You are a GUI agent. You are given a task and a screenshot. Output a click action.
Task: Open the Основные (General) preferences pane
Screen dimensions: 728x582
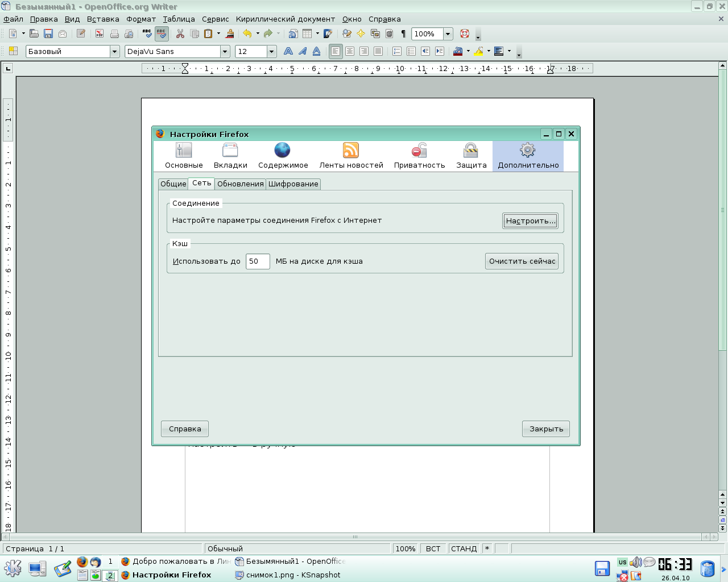coord(184,156)
